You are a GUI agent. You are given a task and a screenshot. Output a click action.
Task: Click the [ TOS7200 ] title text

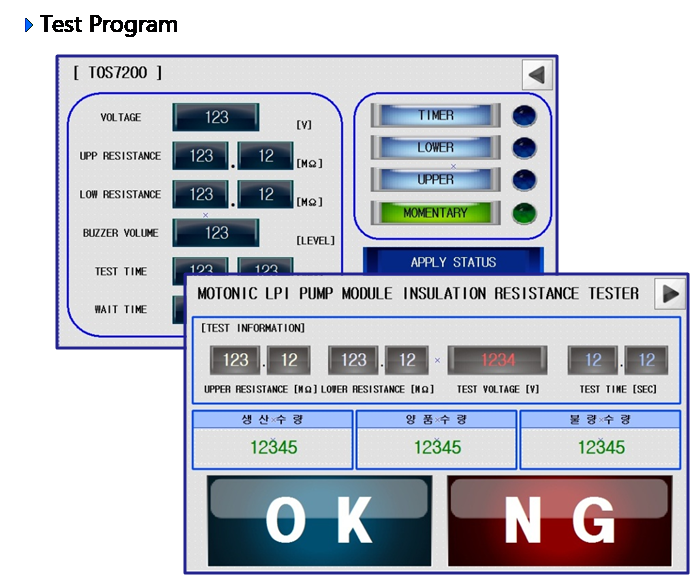117,73
